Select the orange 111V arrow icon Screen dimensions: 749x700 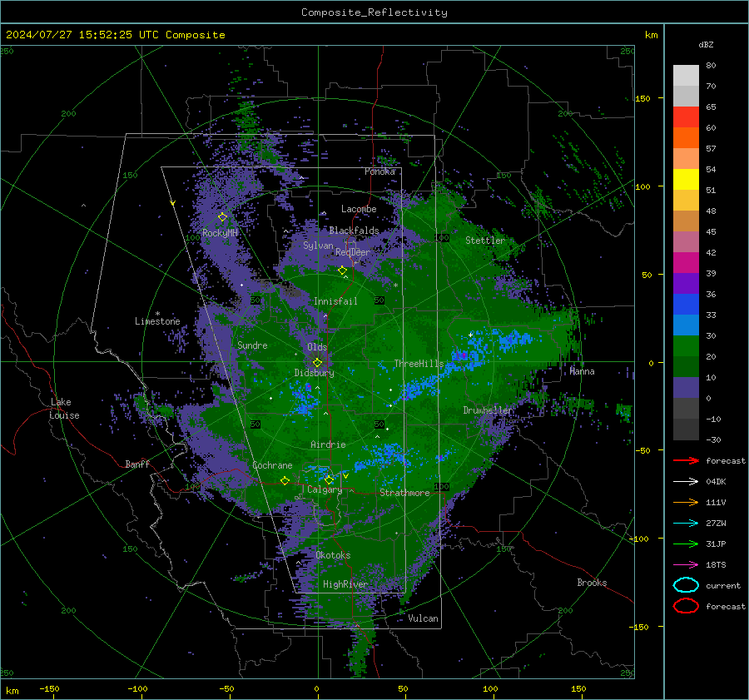coord(686,502)
